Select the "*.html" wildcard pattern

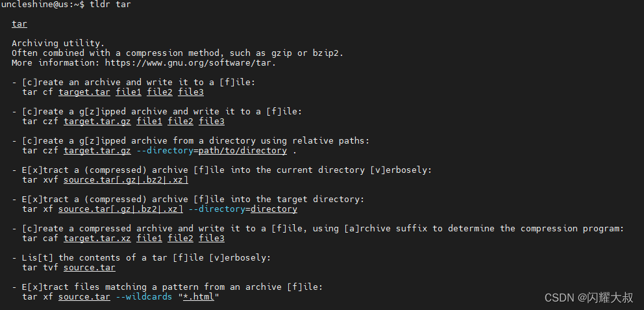pos(201,297)
